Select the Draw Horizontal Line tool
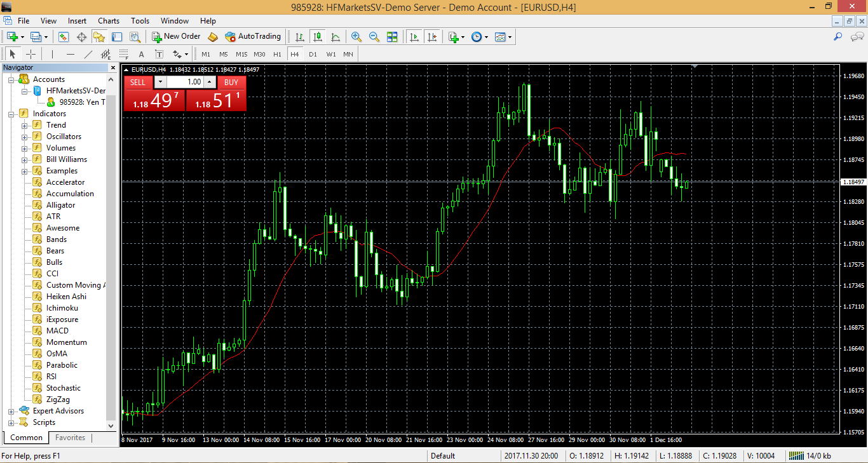This screenshot has height=463, width=868. click(71, 54)
